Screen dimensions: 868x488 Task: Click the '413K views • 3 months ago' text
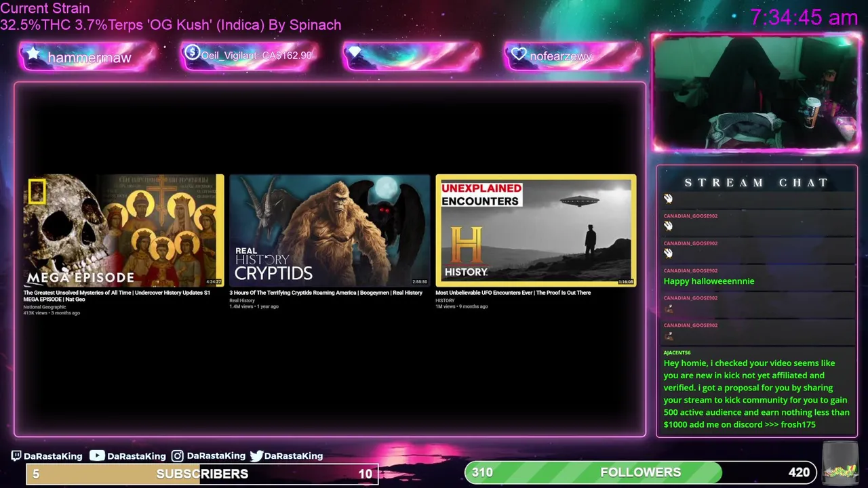point(52,313)
